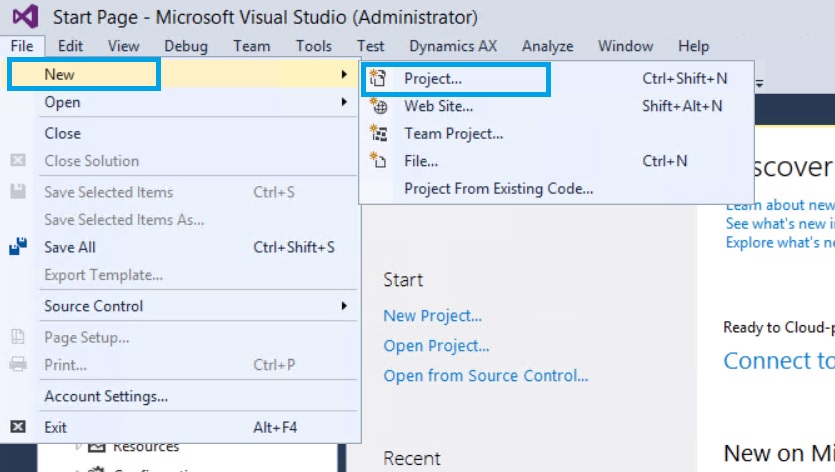Select File... in the New submenu
Screen dimensions: 835x472
[557, 161]
